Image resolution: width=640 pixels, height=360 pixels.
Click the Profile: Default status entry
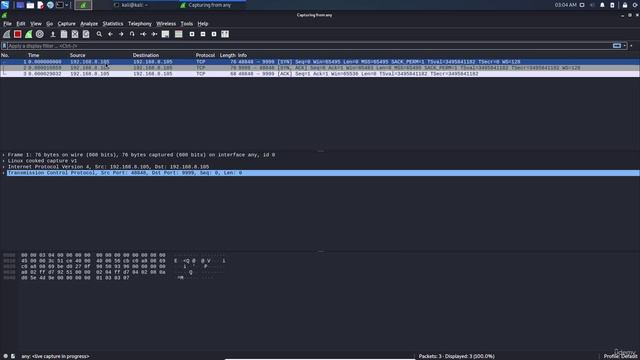point(621,356)
